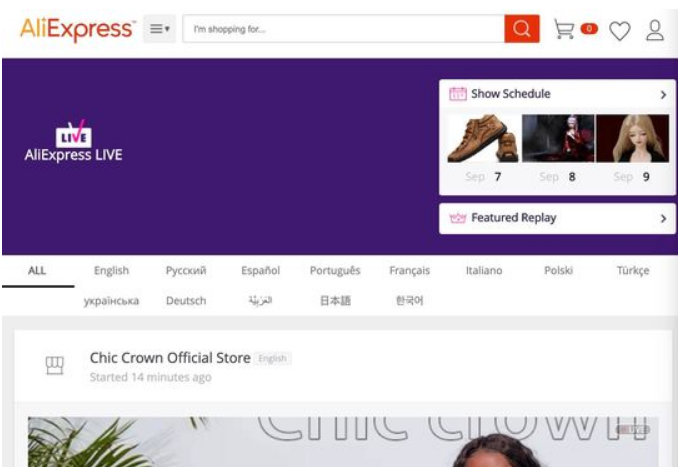Open the Show Schedule link
This screenshot has height=467, width=678.
click(511, 94)
